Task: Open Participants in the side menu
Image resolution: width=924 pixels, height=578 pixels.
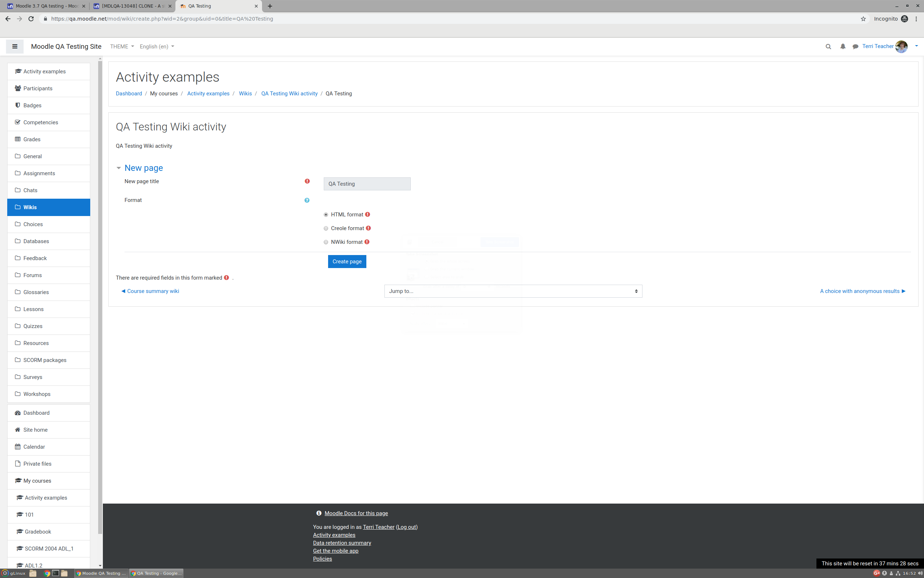Action: 48,88
